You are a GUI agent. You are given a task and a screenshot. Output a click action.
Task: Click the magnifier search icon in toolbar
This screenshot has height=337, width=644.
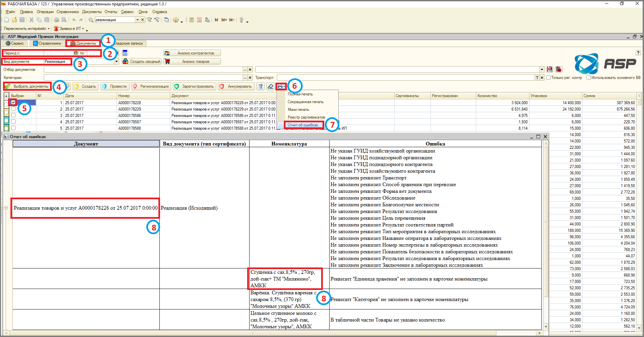(x=91, y=20)
